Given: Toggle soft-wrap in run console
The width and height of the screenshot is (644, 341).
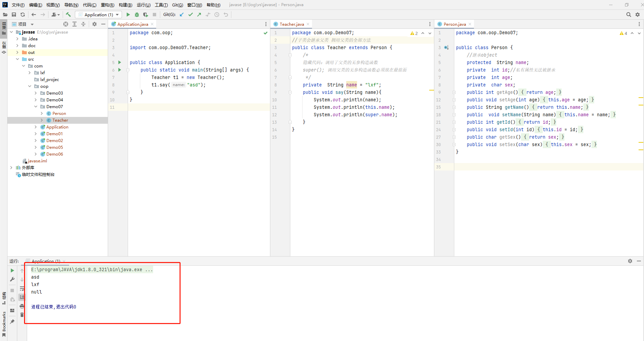Looking at the screenshot, I should click(x=22, y=288).
